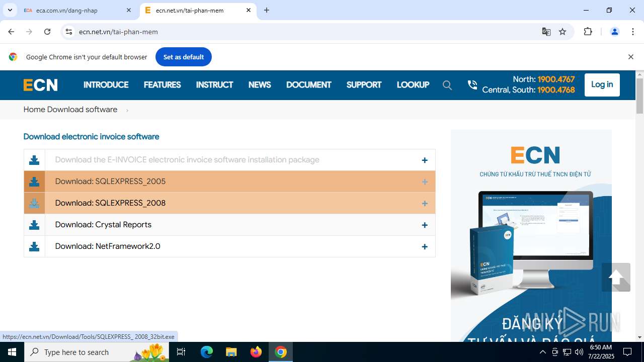Click the ECN product advertisement banner
The height and width of the screenshot is (362, 644).
(x=531, y=235)
